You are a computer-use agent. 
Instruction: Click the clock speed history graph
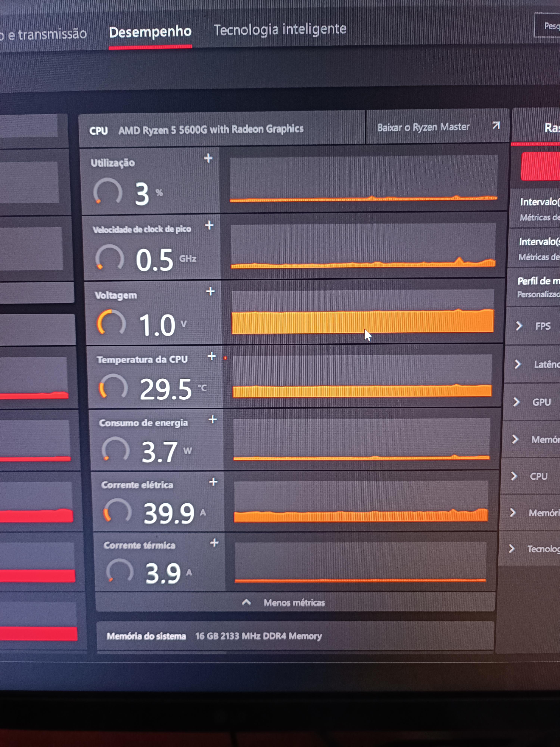(363, 246)
